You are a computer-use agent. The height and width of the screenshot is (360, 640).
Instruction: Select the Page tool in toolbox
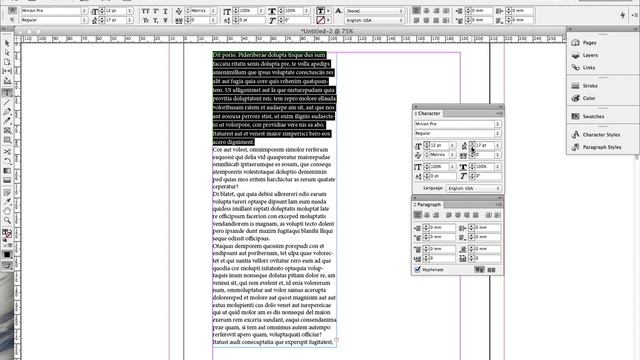pos(7,62)
